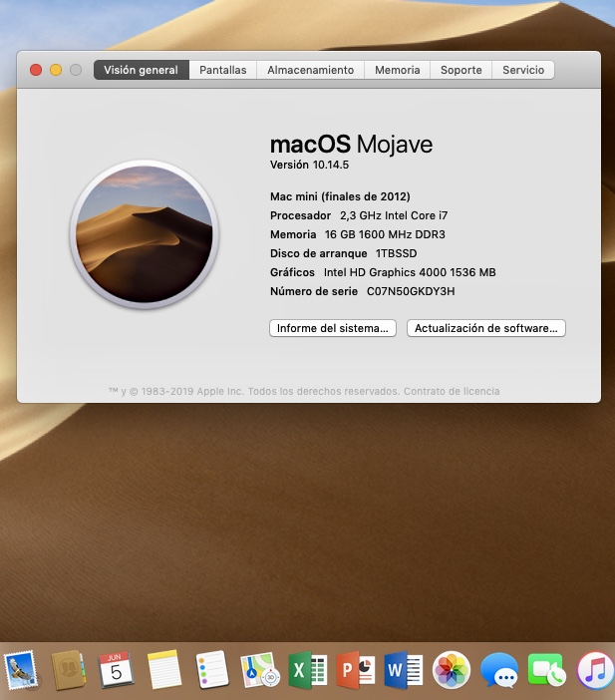Image resolution: width=615 pixels, height=700 pixels.
Task: Open the Contrato de licencia link
Action: [x=452, y=391]
